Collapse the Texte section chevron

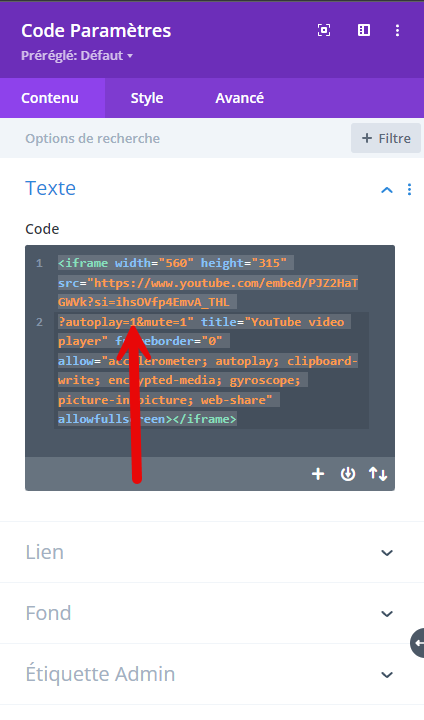click(x=387, y=189)
